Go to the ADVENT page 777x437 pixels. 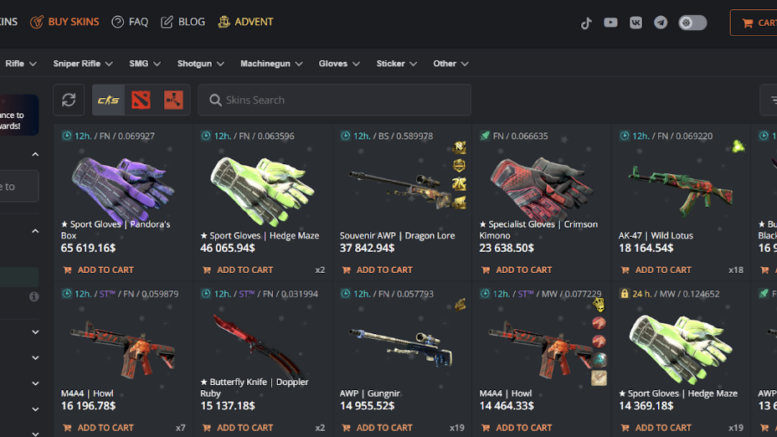coord(246,22)
